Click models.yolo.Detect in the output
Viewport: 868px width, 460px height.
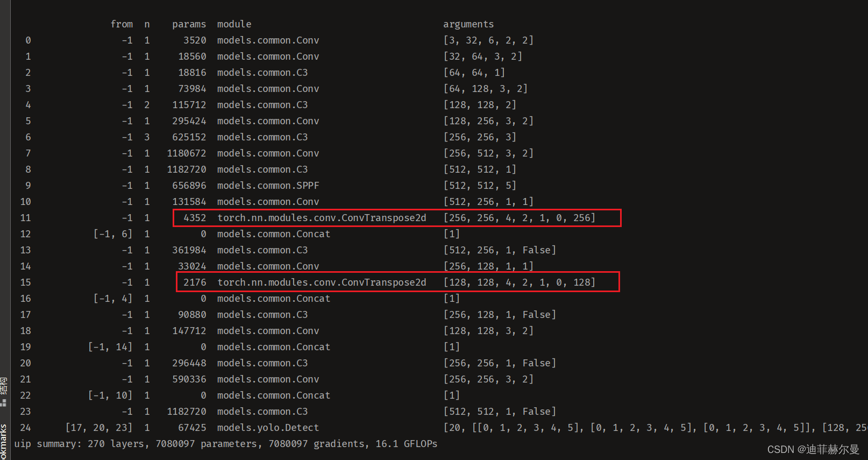[x=268, y=428]
